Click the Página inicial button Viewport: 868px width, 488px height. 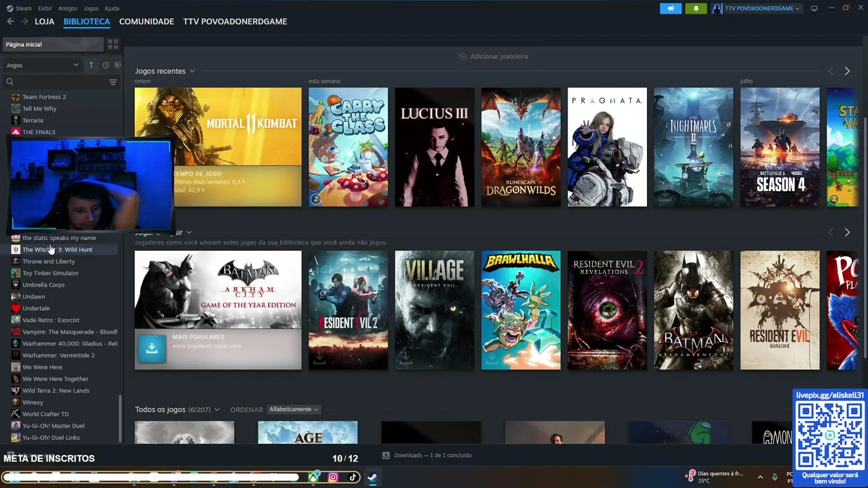(54, 44)
